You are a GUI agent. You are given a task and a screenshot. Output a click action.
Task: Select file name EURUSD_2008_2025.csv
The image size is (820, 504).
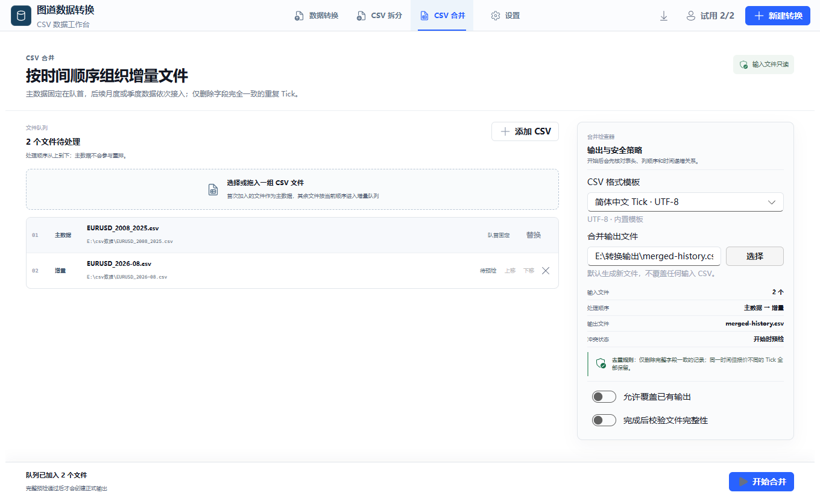coord(123,228)
